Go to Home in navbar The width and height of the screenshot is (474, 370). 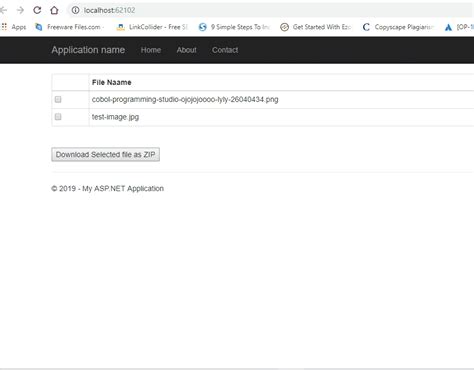151,50
